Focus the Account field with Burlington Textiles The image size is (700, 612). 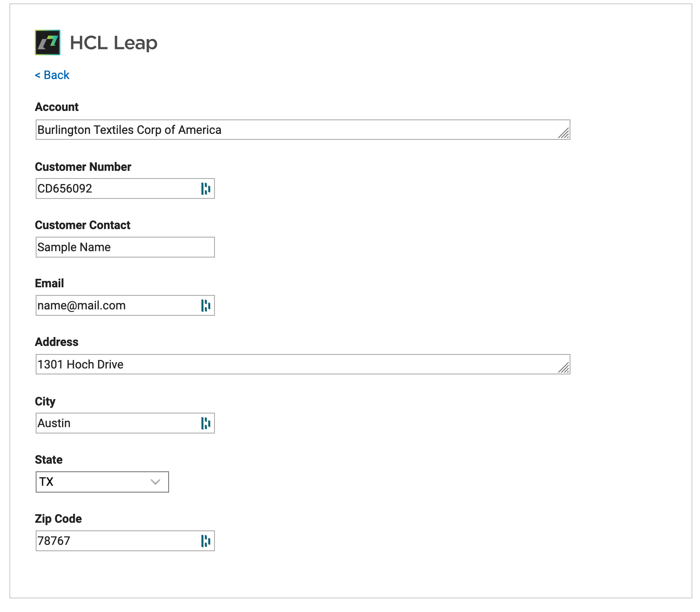[303, 130]
